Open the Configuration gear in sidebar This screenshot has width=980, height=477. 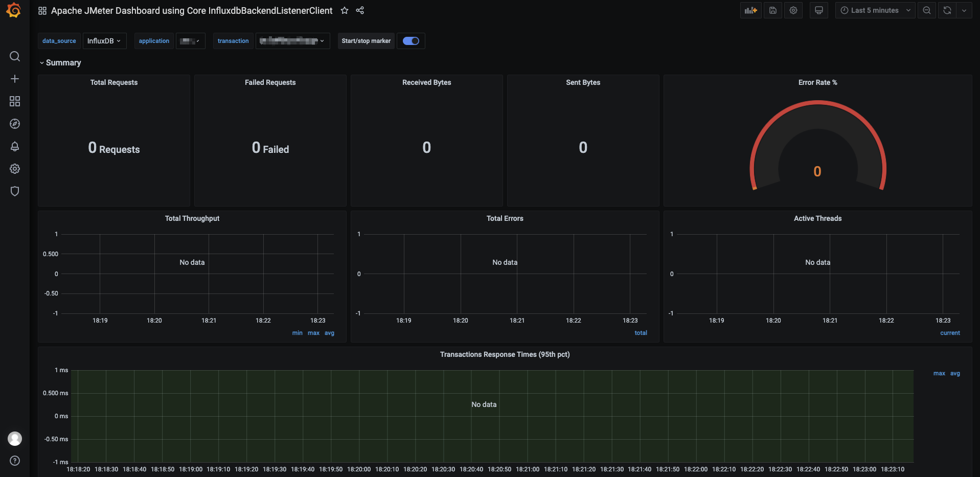click(x=15, y=169)
